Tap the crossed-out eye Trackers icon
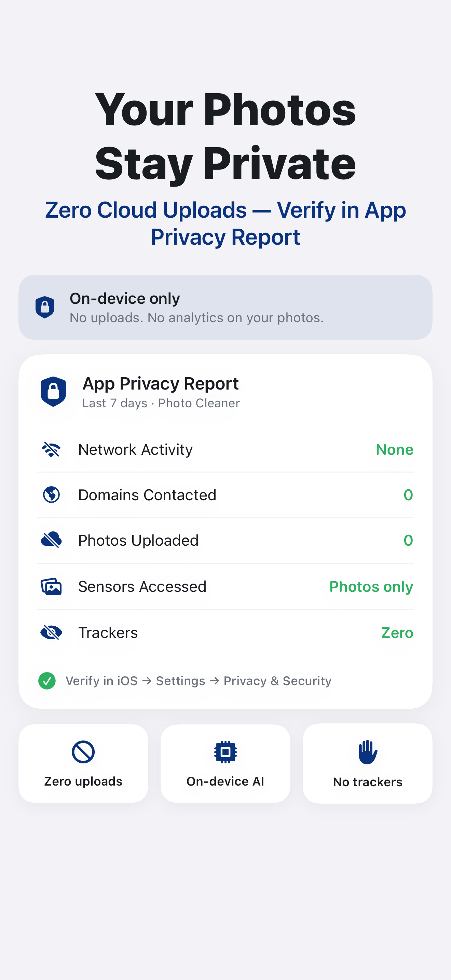 point(51,633)
